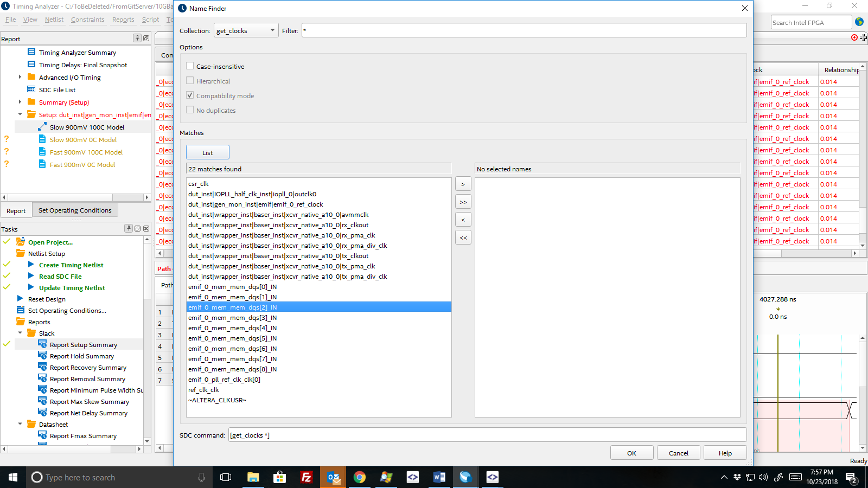
Task: Open Report Minimum Pulse Width task
Action: click(96, 390)
